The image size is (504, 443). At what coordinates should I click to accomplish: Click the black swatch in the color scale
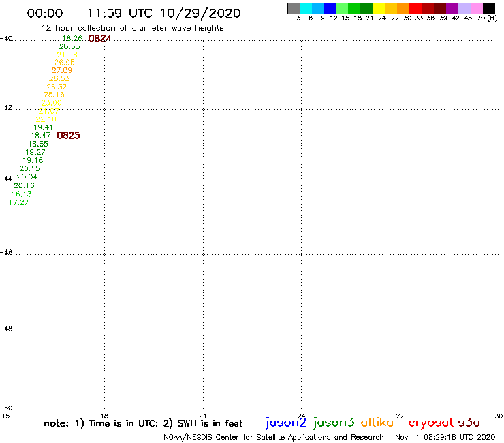(x=488, y=8)
